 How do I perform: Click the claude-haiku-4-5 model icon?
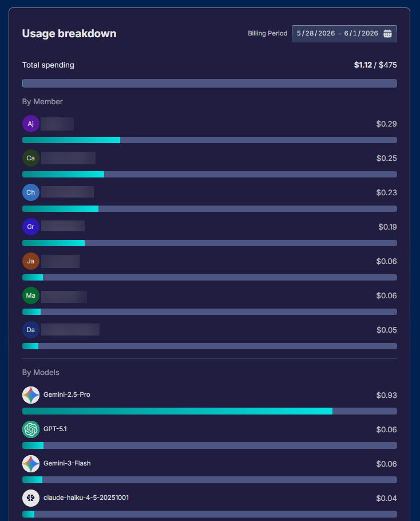(31, 498)
